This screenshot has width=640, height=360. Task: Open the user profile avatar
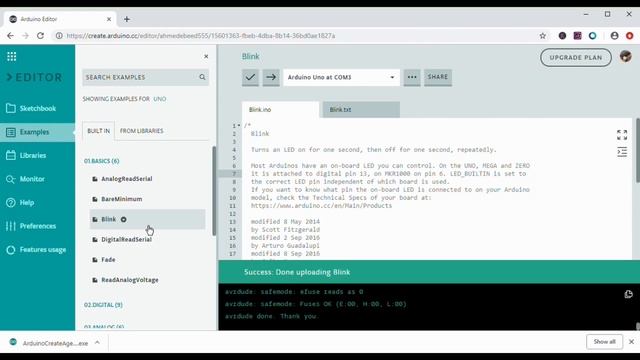point(626,56)
